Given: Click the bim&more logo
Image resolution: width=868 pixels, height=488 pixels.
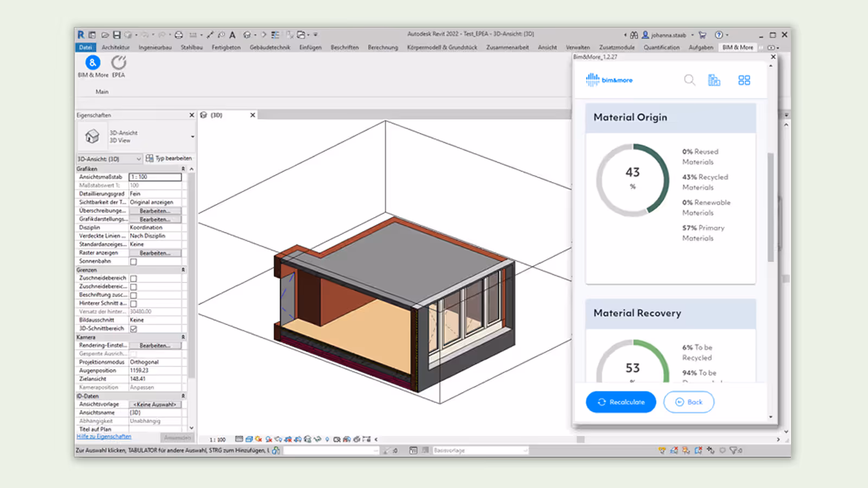Looking at the screenshot, I should [609, 80].
